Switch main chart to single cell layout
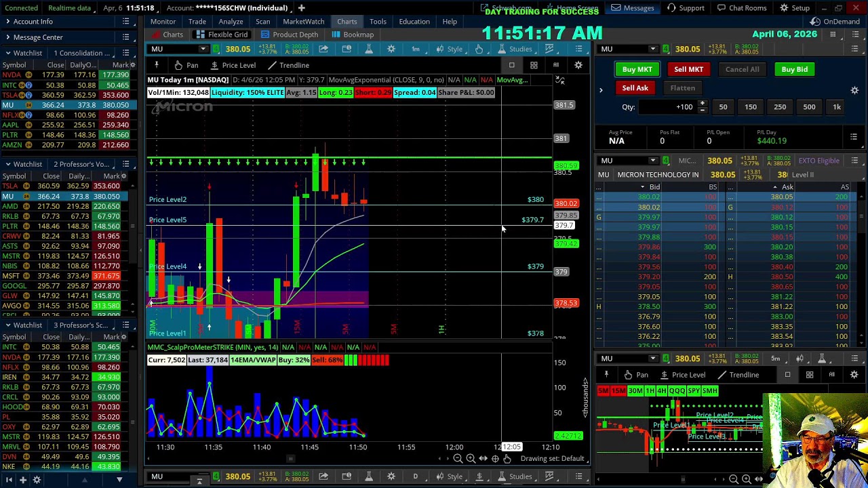868x488 pixels. point(511,65)
